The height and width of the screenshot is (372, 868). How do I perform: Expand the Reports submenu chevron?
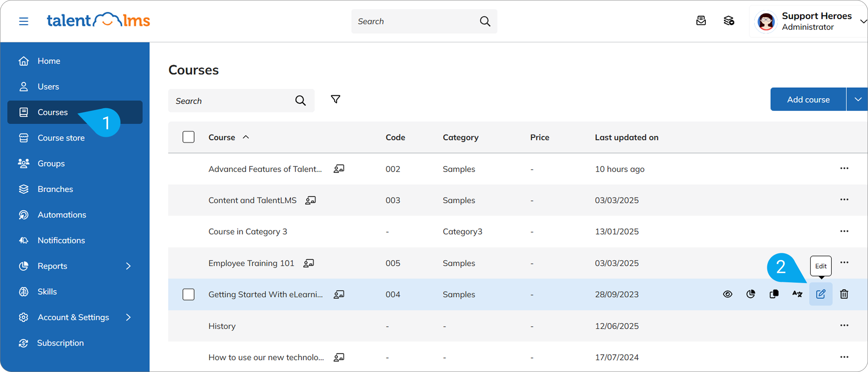tap(128, 266)
